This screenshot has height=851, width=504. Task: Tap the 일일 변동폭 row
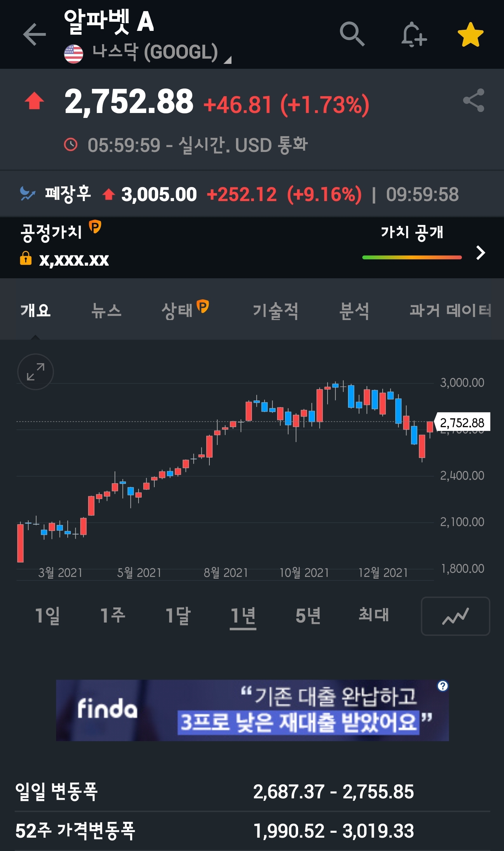tap(252, 792)
